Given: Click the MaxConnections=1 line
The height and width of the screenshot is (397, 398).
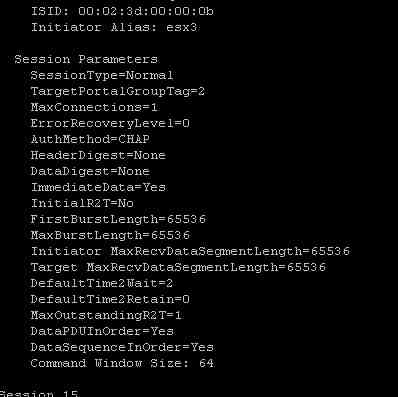Looking at the screenshot, I should pyautogui.click(x=94, y=107).
